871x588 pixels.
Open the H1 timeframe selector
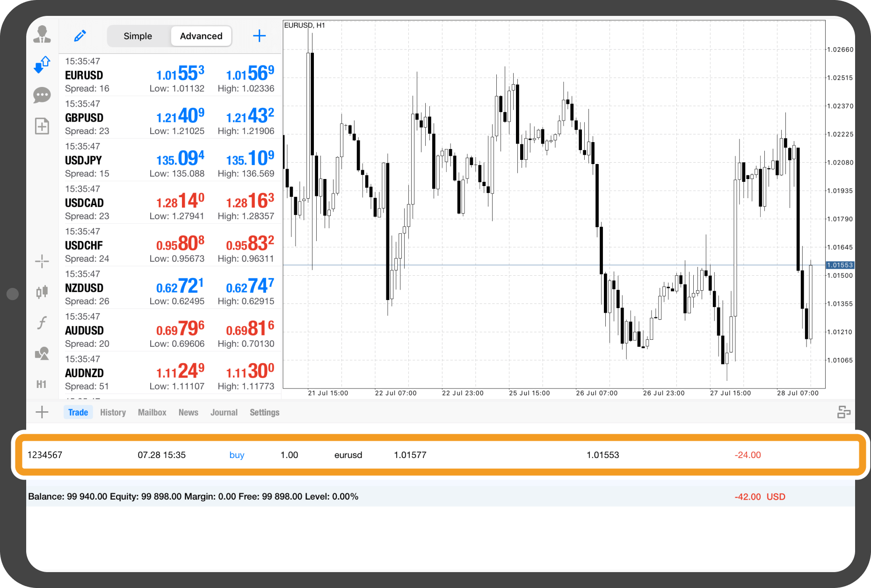(42, 384)
